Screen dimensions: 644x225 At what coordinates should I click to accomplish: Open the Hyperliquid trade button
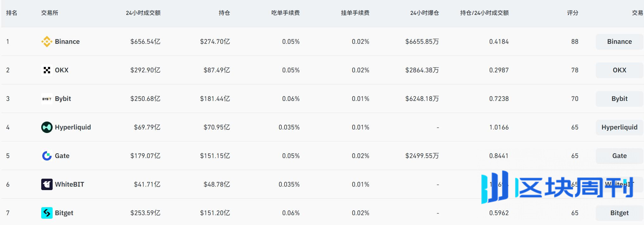tap(620, 127)
